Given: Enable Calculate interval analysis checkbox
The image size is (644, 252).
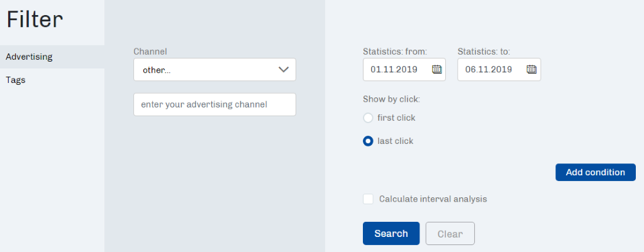Looking at the screenshot, I should point(368,199).
